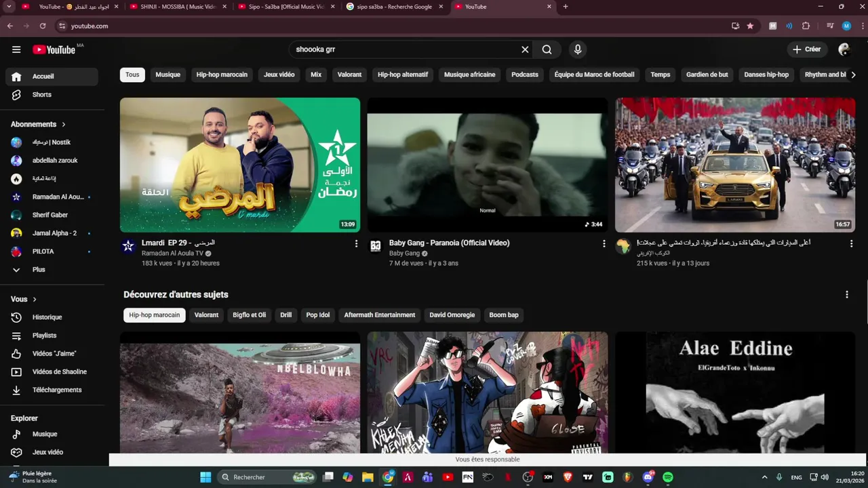Viewport: 868px width, 488px height.
Task: Select the Podcasts filter chip
Action: [x=525, y=75]
